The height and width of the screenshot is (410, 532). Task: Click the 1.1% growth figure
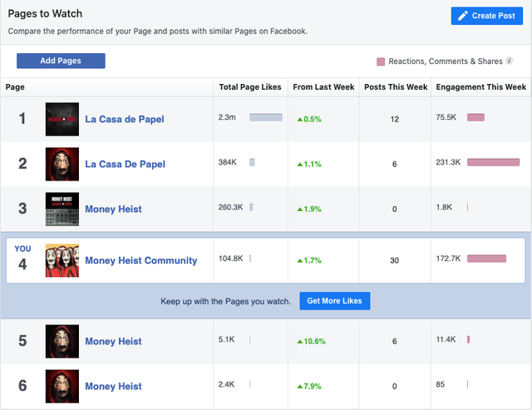pyautogui.click(x=309, y=164)
